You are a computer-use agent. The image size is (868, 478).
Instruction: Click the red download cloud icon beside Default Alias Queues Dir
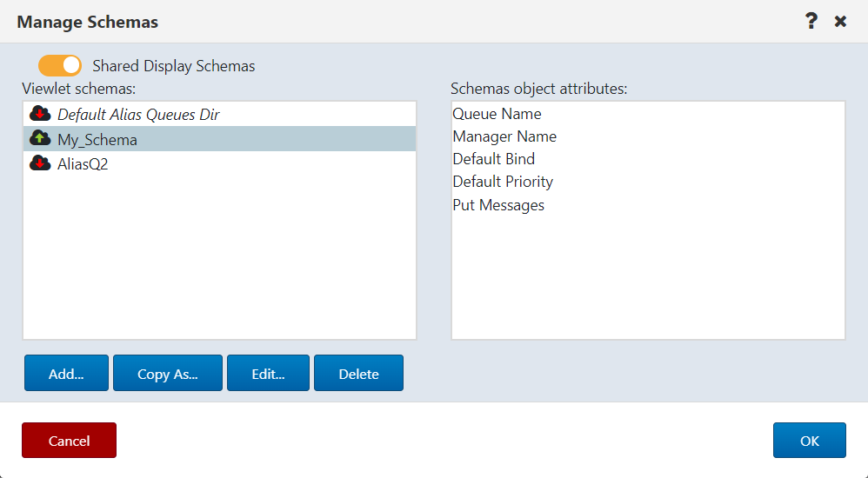point(40,113)
